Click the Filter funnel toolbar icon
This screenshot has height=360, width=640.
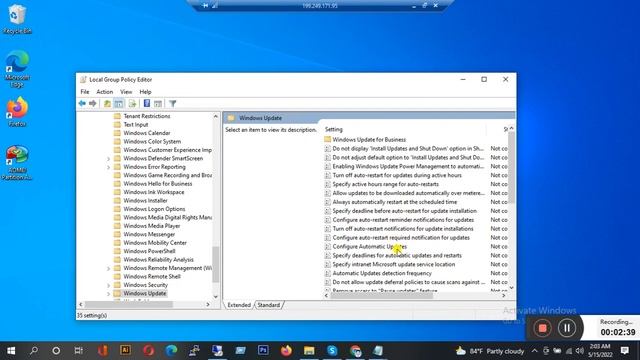[x=173, y=104]
